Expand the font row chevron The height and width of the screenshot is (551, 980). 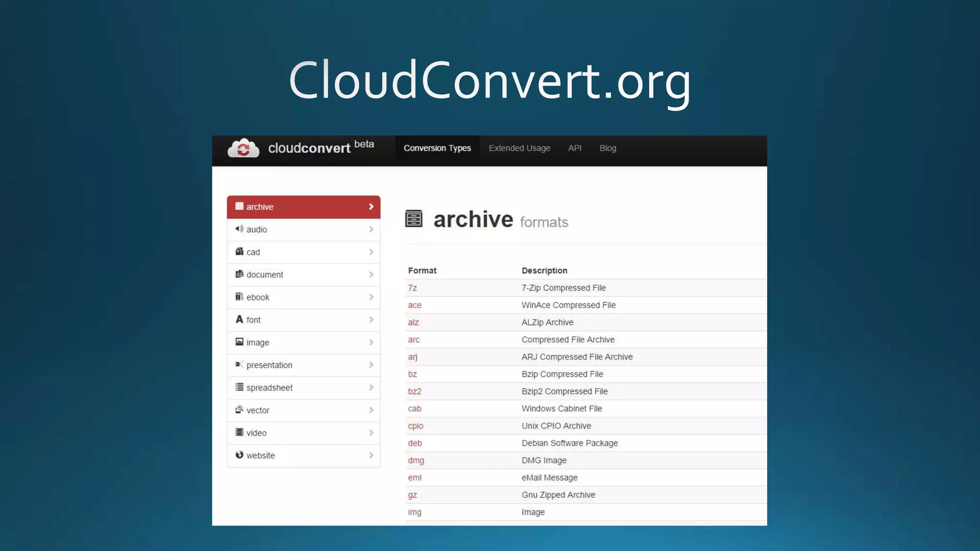click(371, 320)
